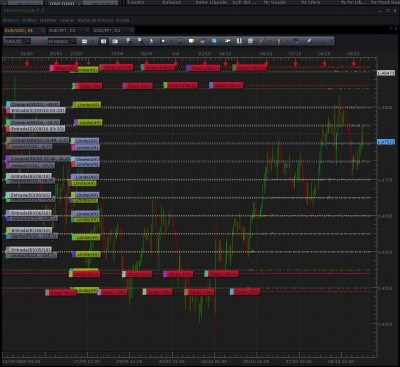The width and height of the screenshot is (400, 367).
Task: Click the blue current price marker on price axis
Action: [x=386, y=142]
